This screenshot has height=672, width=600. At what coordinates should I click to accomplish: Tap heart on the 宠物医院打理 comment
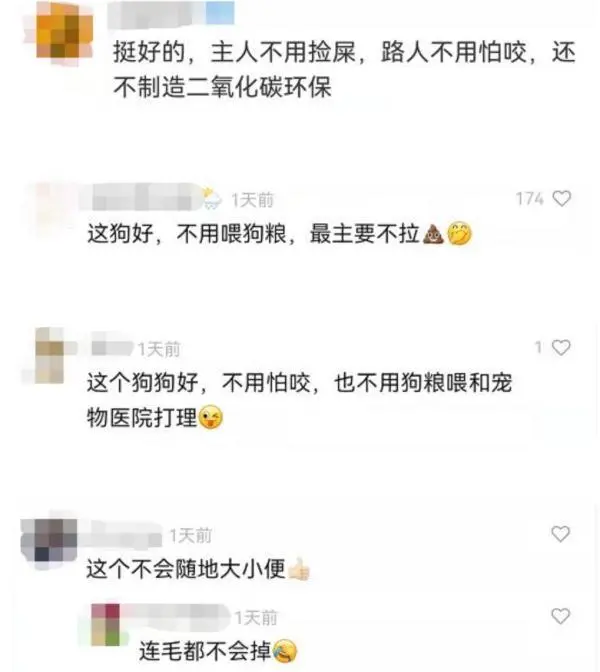coord(561,347)
